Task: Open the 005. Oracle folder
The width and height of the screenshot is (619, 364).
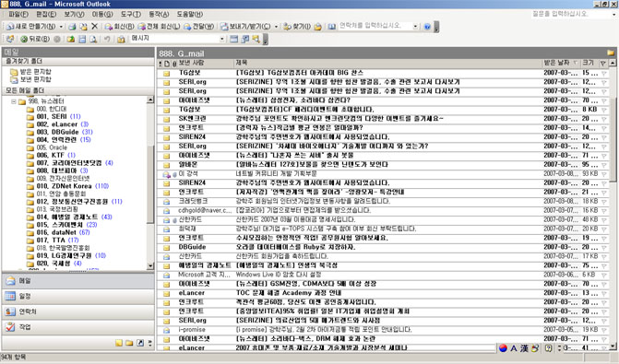Action: pos(52,147)
